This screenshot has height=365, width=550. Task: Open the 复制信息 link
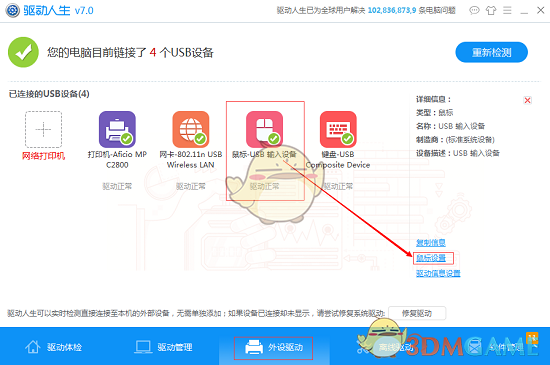pos(431,243)
